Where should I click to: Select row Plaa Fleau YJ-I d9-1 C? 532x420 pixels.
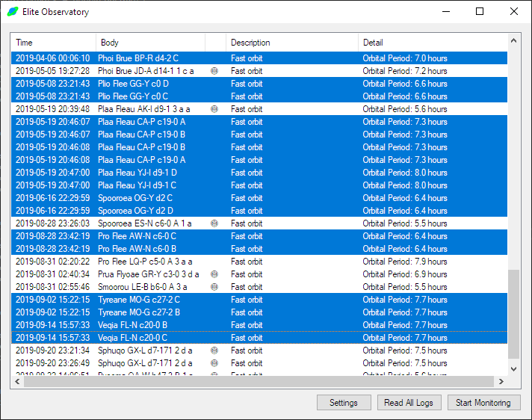(x=259, y=185)
